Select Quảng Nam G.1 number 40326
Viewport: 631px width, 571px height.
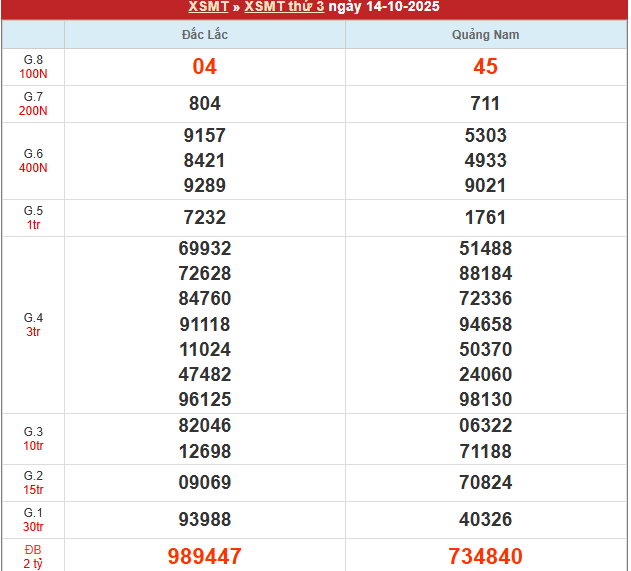[485, 519]
